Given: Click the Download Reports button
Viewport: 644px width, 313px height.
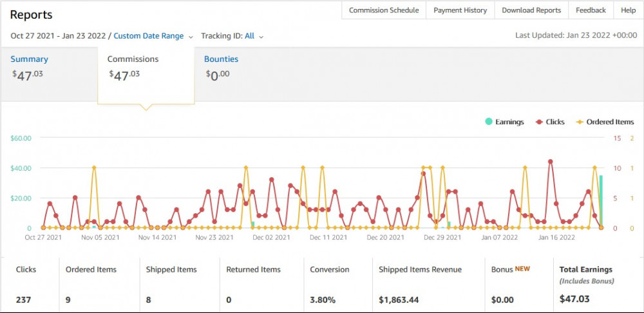Looking at the screenshot, I should pos(531,10).
